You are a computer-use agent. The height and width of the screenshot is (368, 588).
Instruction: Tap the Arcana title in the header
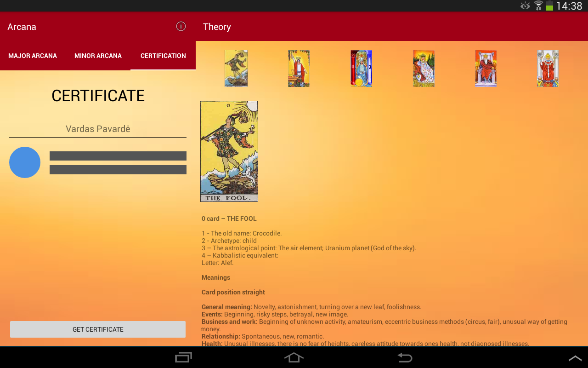[22, 27]
